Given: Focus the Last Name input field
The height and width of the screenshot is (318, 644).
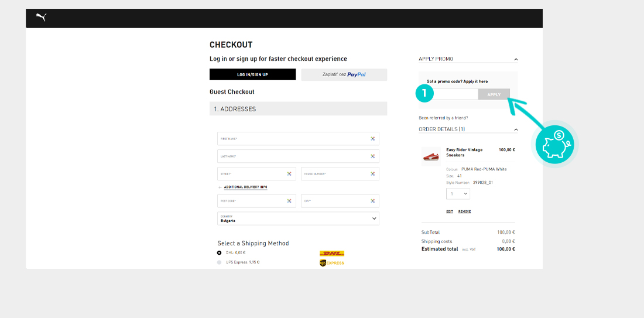Looking at the screenshot, I should click(x=298, y=156).
